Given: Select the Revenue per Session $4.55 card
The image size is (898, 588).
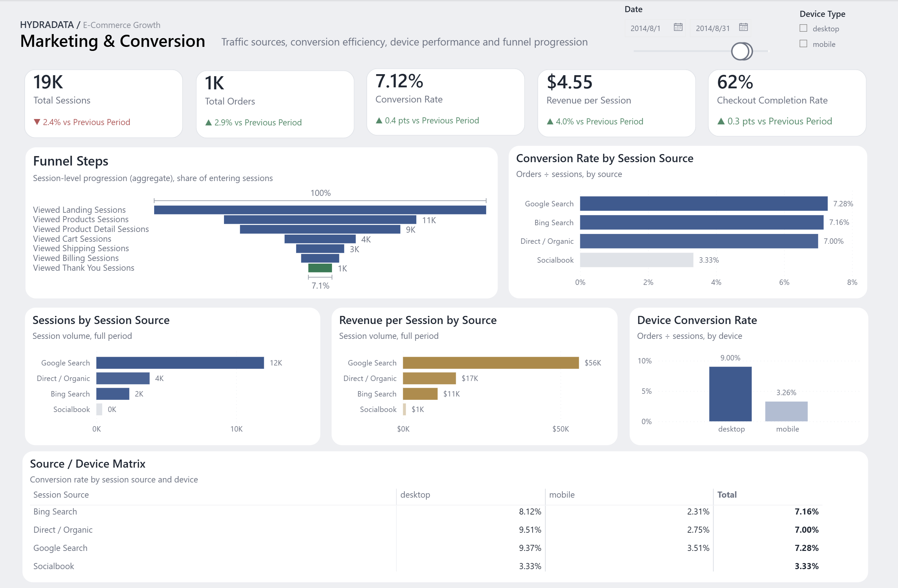Looking at the screenshot, I should [x=617, y=103].
